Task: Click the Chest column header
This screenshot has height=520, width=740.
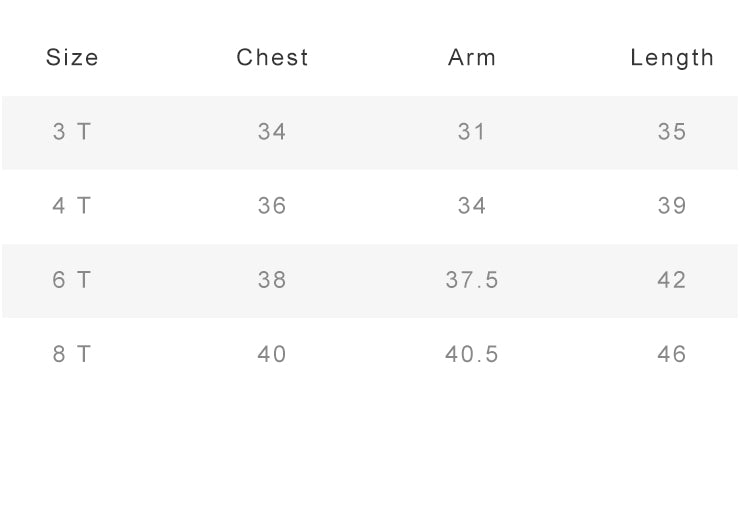Action: pyautogui.click(x=272, y=58)
